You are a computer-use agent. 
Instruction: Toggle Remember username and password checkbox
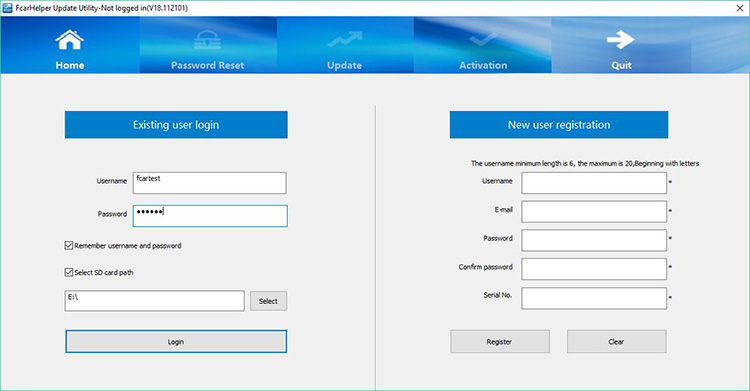tap(69, 246)
